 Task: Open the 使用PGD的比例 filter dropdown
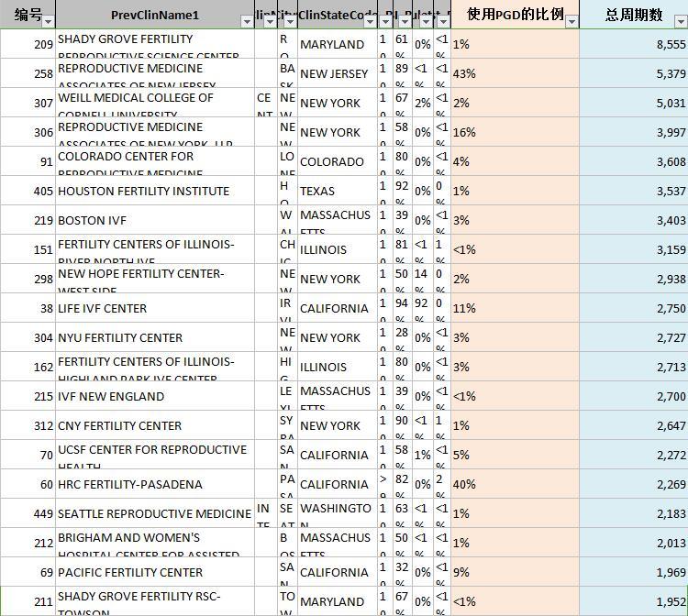point(571,21)
